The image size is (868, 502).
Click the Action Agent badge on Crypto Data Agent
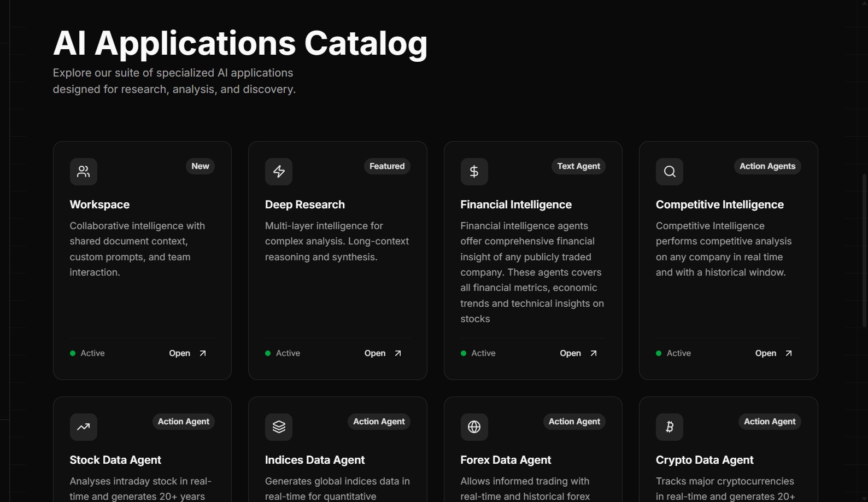pos(770,422)
